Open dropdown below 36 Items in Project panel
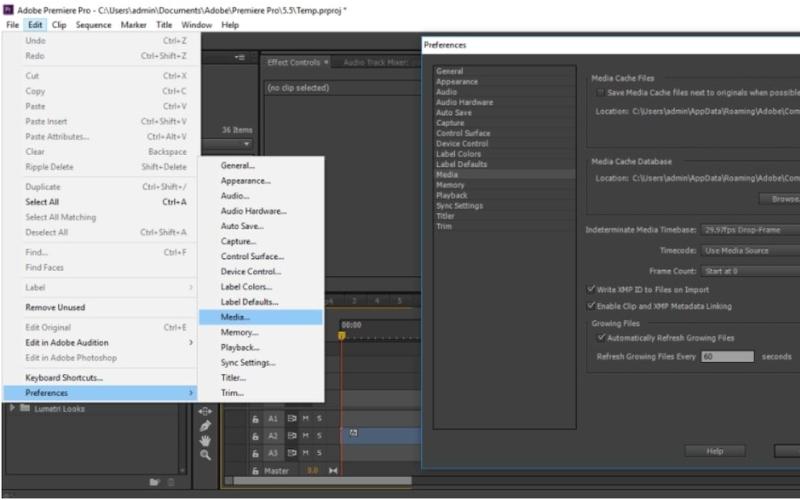The width and height of the screenshot is (800, 500). 227,144
